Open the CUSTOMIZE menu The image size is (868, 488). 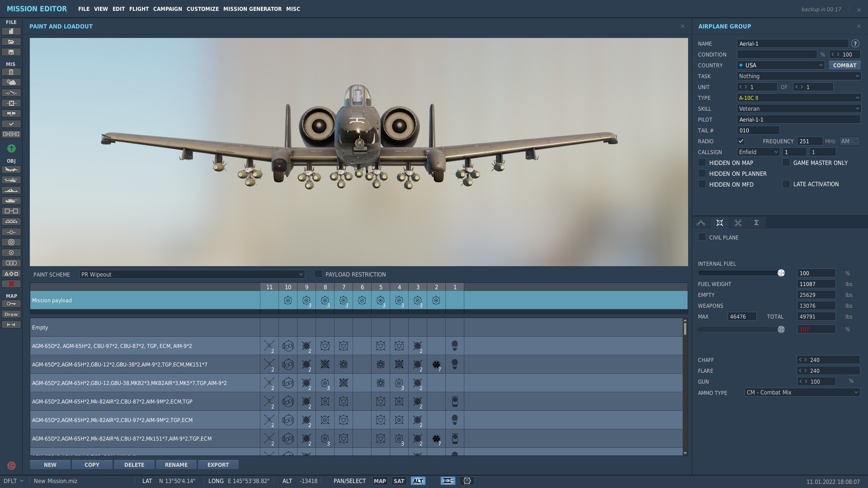pos(203,9)
